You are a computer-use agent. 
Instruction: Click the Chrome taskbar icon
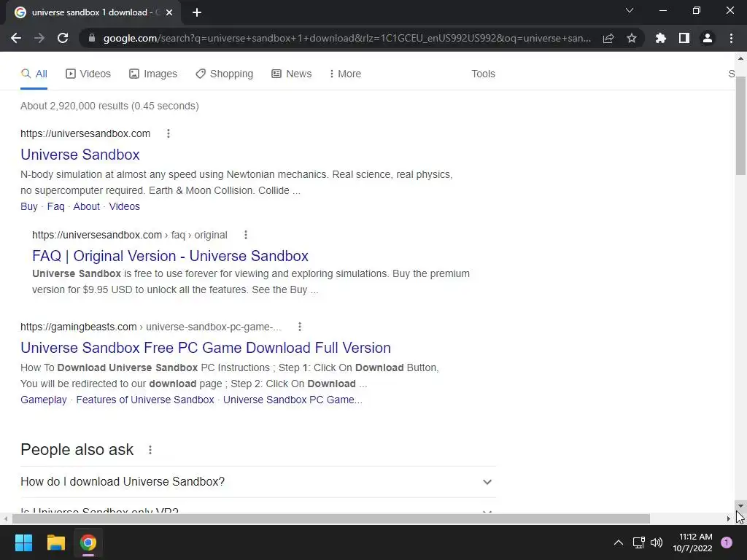[x=88, y=542]
